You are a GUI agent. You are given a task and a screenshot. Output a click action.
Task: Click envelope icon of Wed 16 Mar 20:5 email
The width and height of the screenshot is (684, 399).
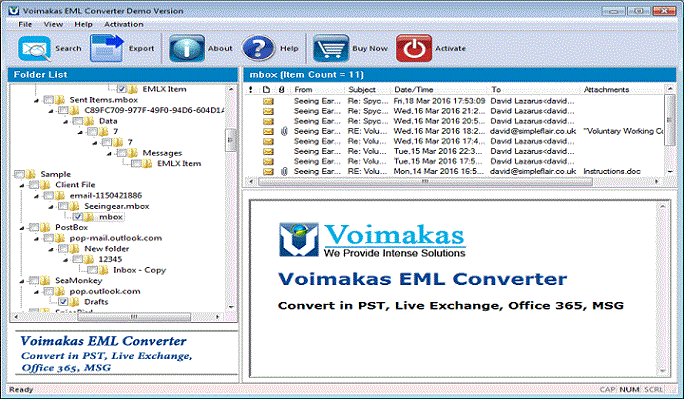268,121
